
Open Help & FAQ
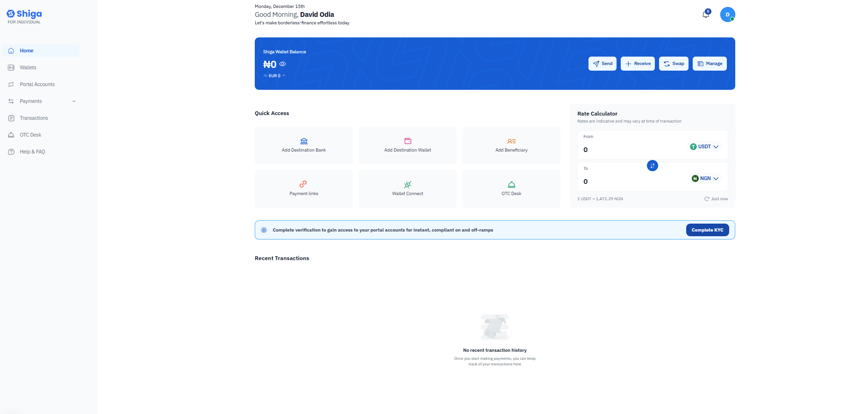(x=41, y=152)
